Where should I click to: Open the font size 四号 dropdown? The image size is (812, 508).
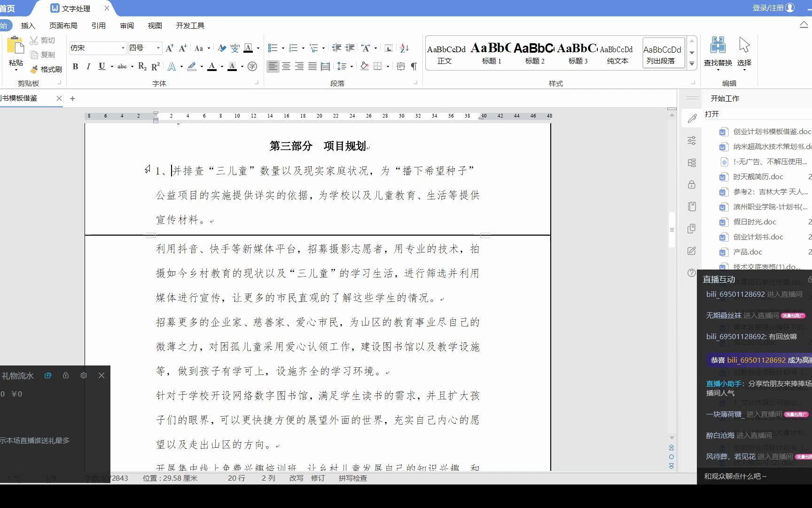[x=158, y=48]
